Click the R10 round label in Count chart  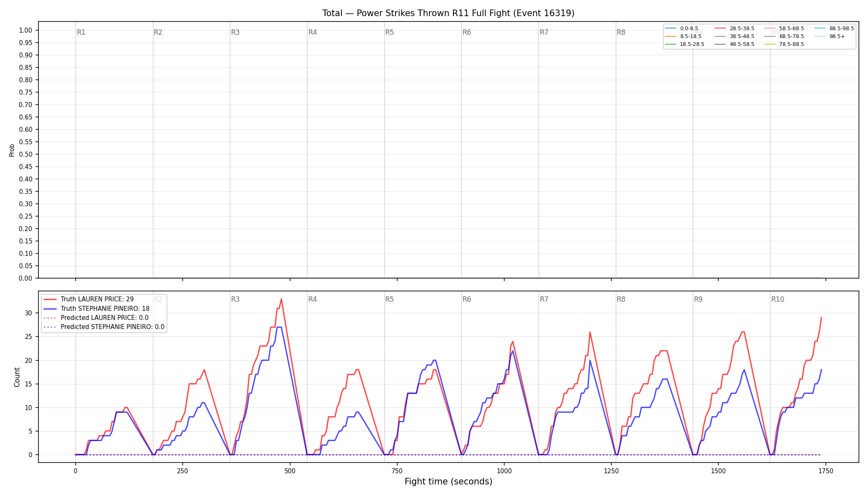point(777,299)
